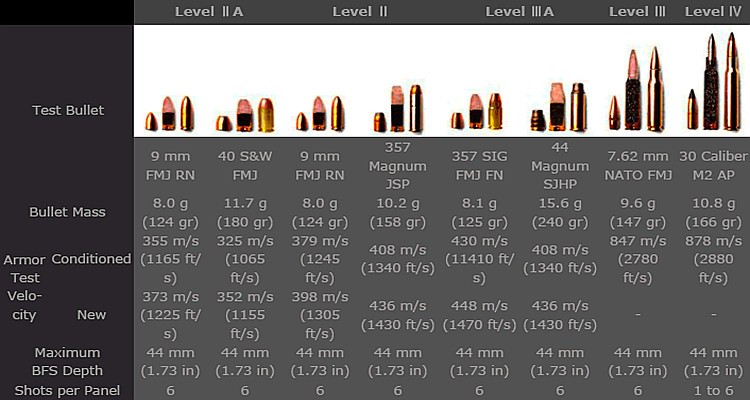
Task: Click the 357 SIG FMJ FN bullet image
Action: click(x=477, y=111)
